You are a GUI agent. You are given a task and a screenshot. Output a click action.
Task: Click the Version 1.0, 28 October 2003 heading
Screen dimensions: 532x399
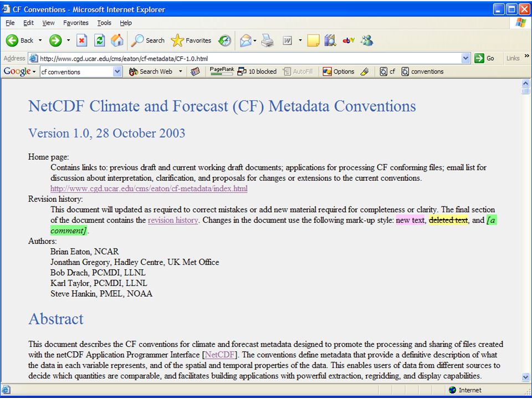107,133
